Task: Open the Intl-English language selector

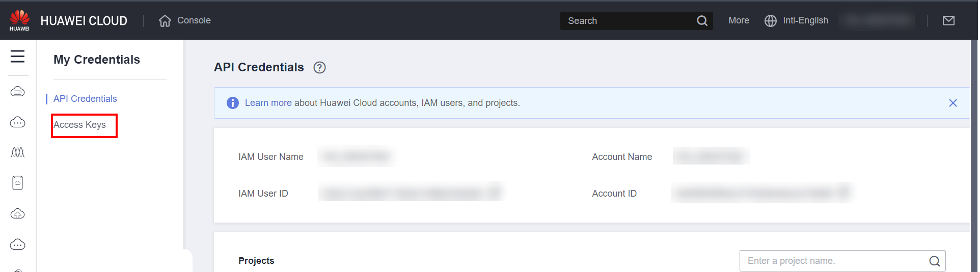Action: click(797, 21)
